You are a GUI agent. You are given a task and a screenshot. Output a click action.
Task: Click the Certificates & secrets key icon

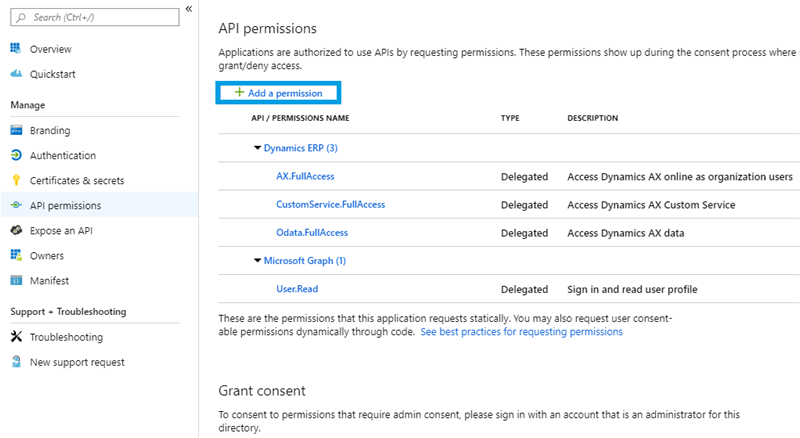(x=16, y=181)
